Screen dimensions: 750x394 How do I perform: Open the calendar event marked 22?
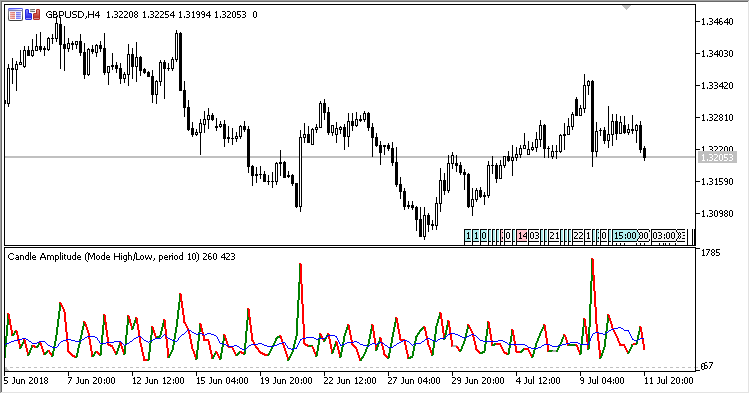(x=578, y=236)
